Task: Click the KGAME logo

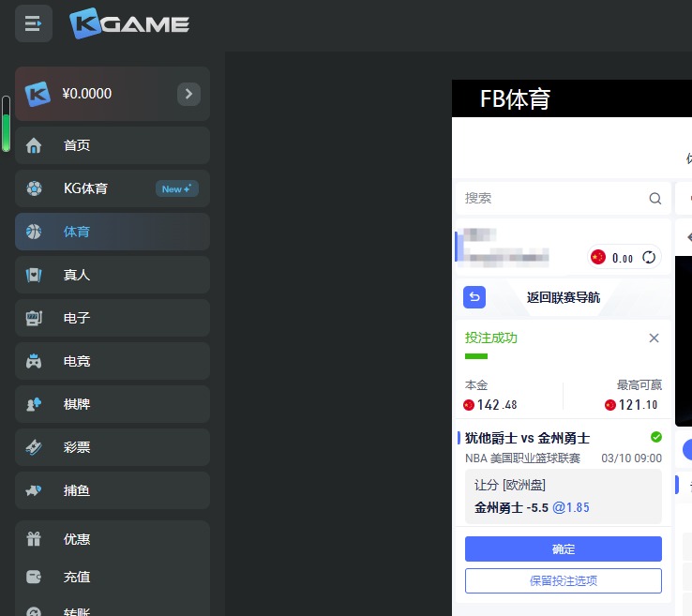Action: tap(129, 23)
